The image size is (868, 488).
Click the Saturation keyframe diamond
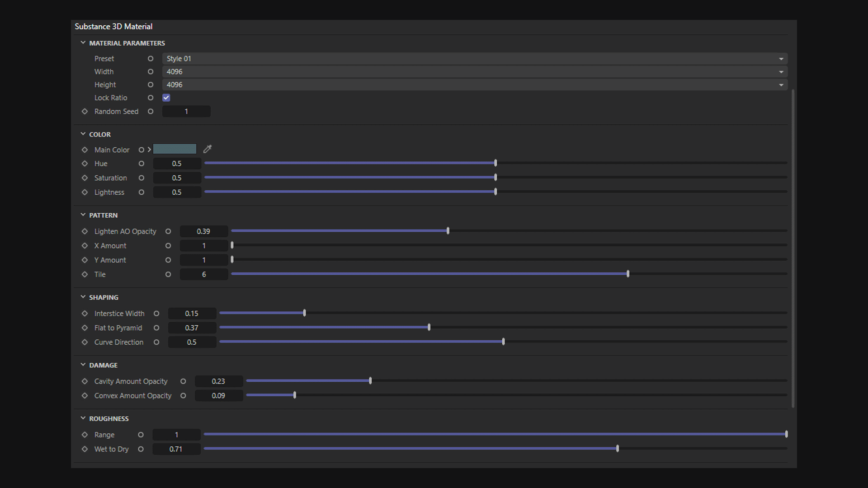[85, 178]
